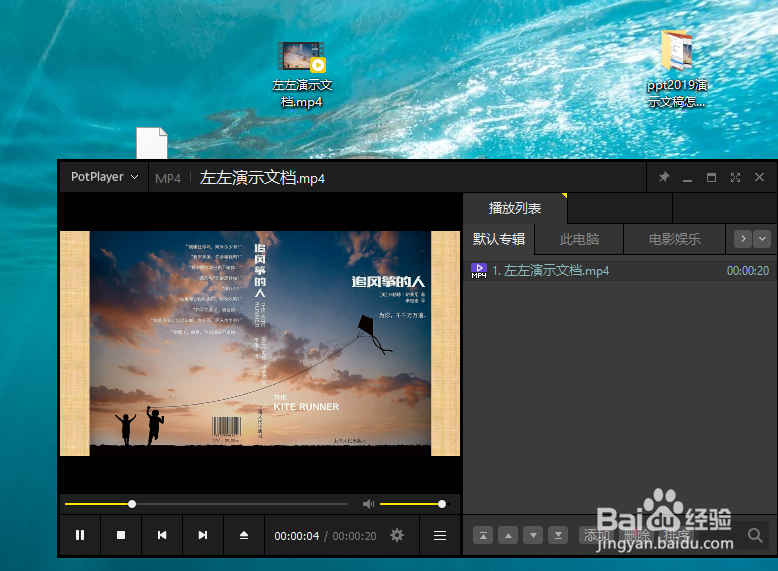Click the 添加 button in playlist
Viewport: 778px width, 571px height.
click(x=597, y=535)
